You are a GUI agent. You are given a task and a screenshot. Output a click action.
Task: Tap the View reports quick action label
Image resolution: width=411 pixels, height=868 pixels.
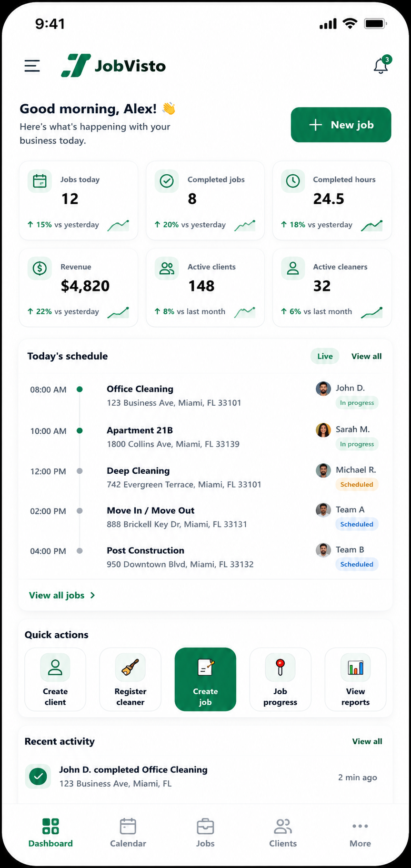355,697
